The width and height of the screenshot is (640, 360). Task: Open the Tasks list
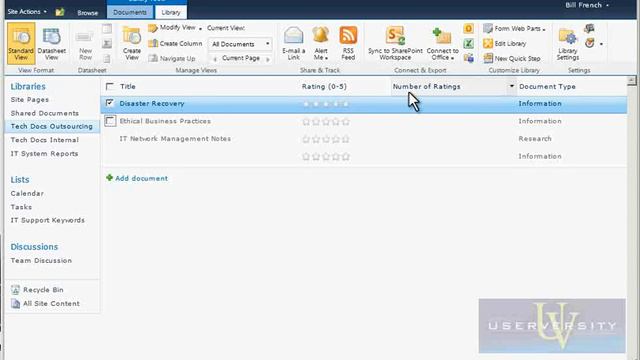(21, 207)
